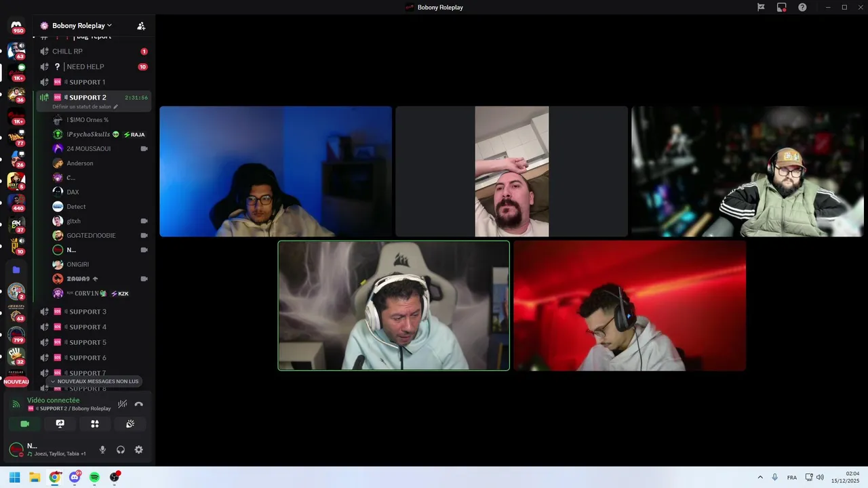The width and height of the screenshot is (868, 488).
Task: Open the server showing badge 26
Action: click(x=16, y=159)
